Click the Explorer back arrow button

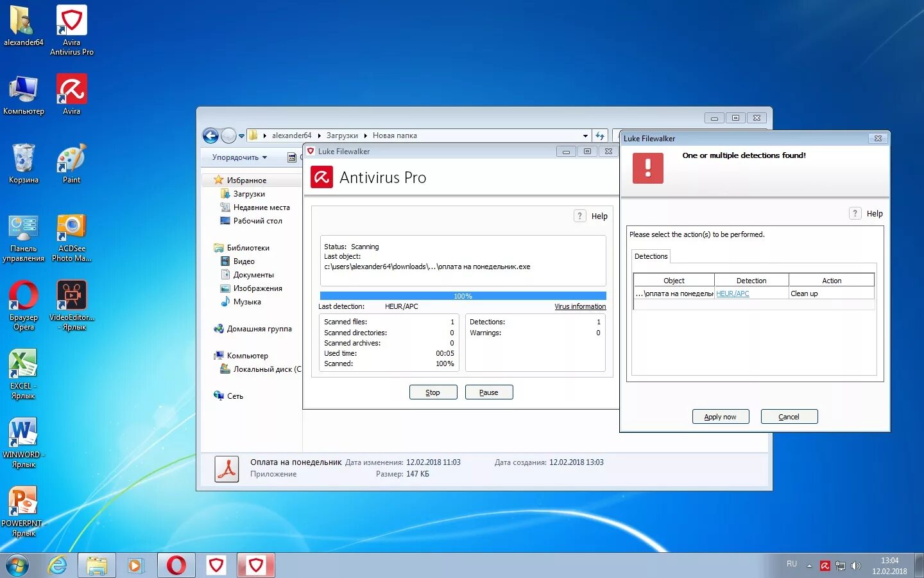[210, 136]
